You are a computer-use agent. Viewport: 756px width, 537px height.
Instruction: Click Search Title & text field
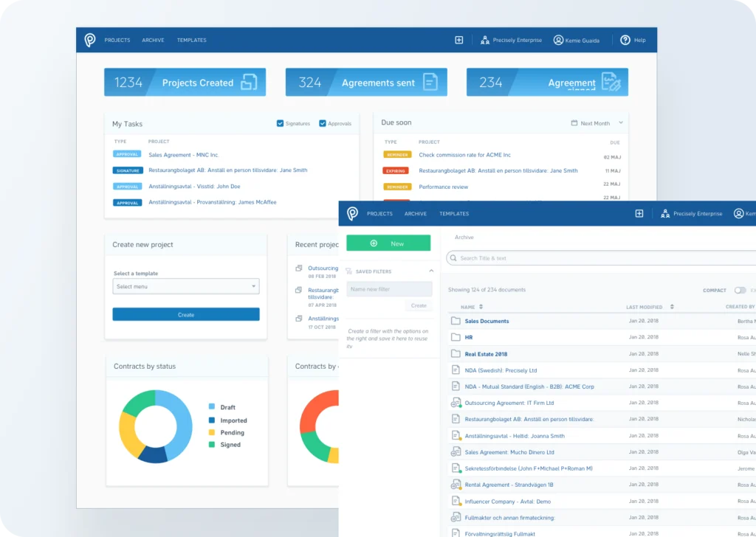pos(601,258)
